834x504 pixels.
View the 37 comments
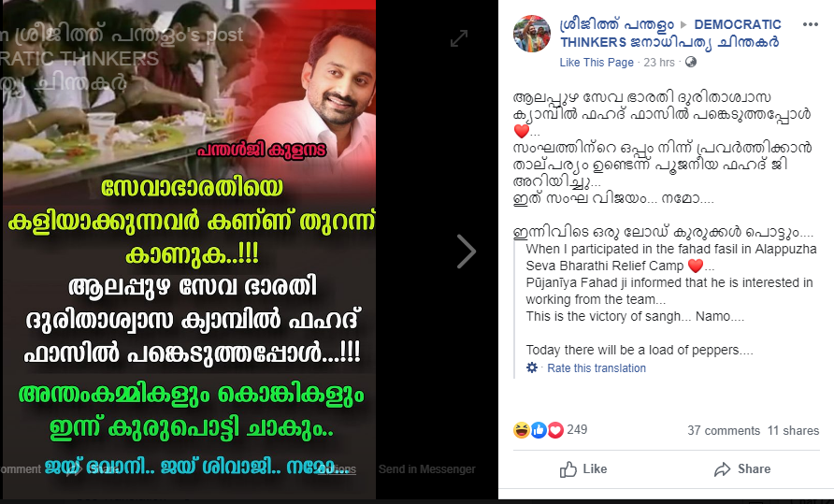coord(724,430)
